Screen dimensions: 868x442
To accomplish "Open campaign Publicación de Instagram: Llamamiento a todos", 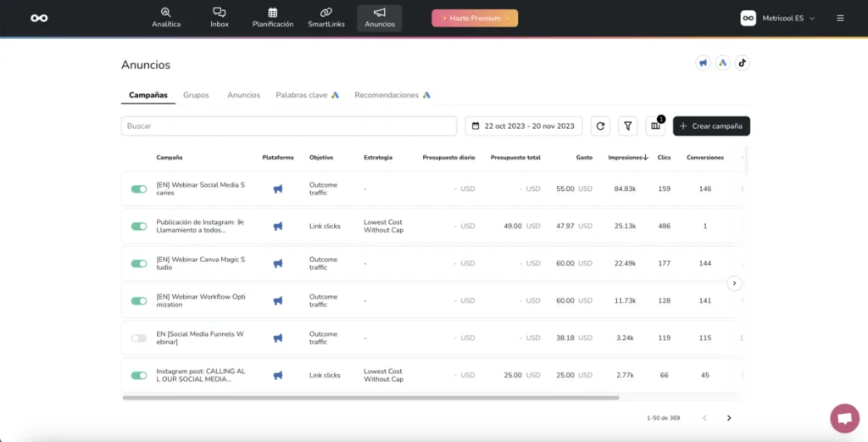I will tap(200, 226).
